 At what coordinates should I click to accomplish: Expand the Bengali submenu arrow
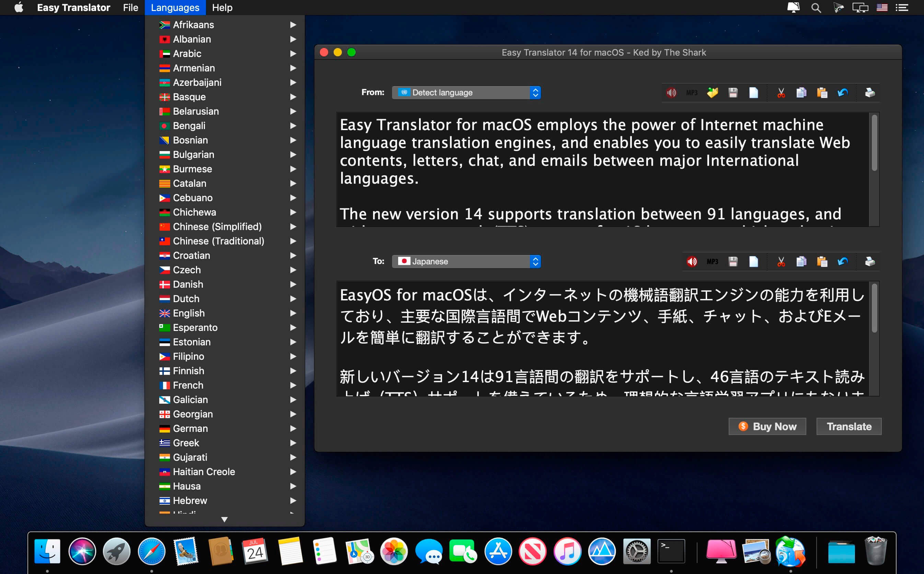coord(293,126)
